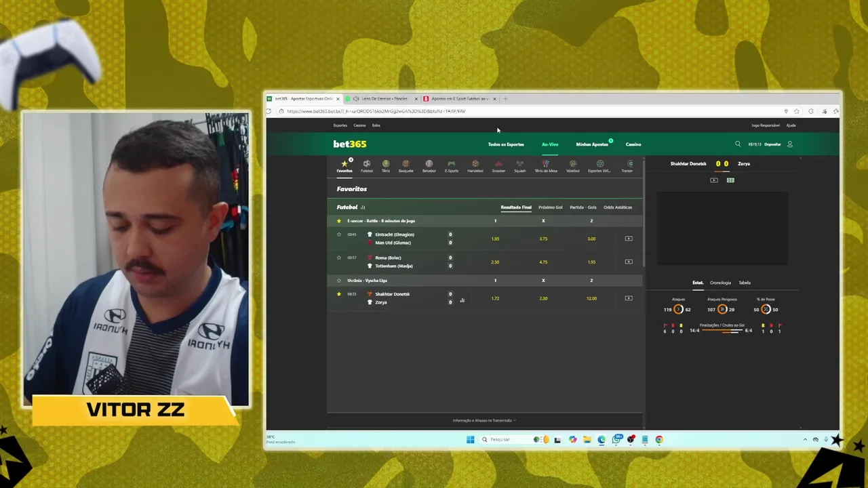The image size is (868, 488).
Task: Open Jogo Responsável link
Action: [x=766, y=125]
